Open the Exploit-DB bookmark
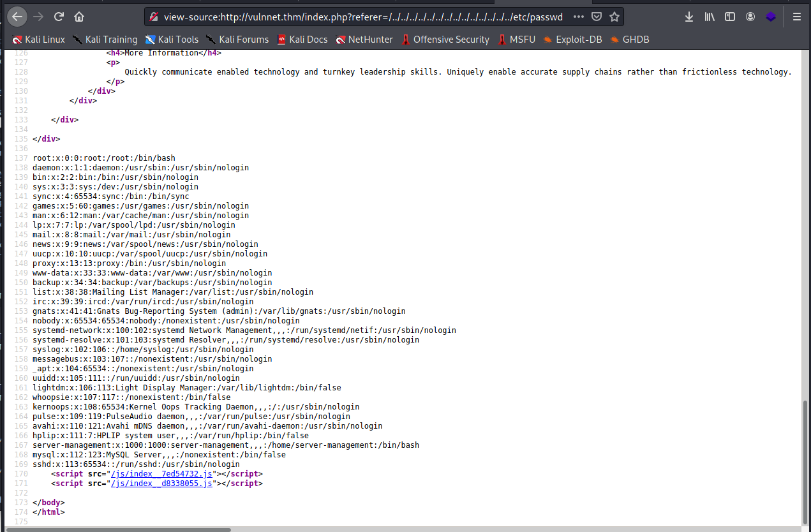This screenshot has height=532, width=811. pyautogui.click(x=572, y=40)
